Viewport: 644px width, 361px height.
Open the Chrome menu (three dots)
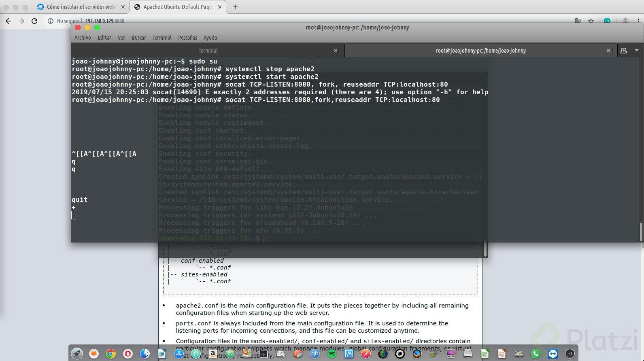(638, 21)
